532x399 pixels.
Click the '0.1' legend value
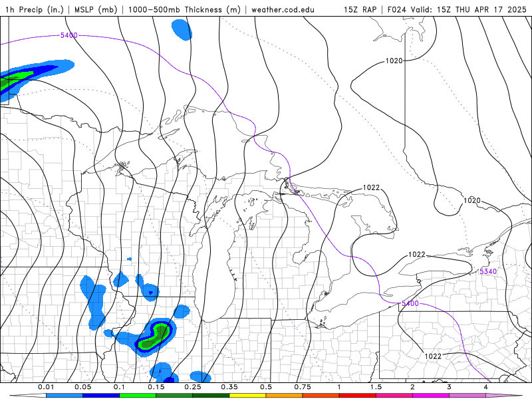[119, 387]
